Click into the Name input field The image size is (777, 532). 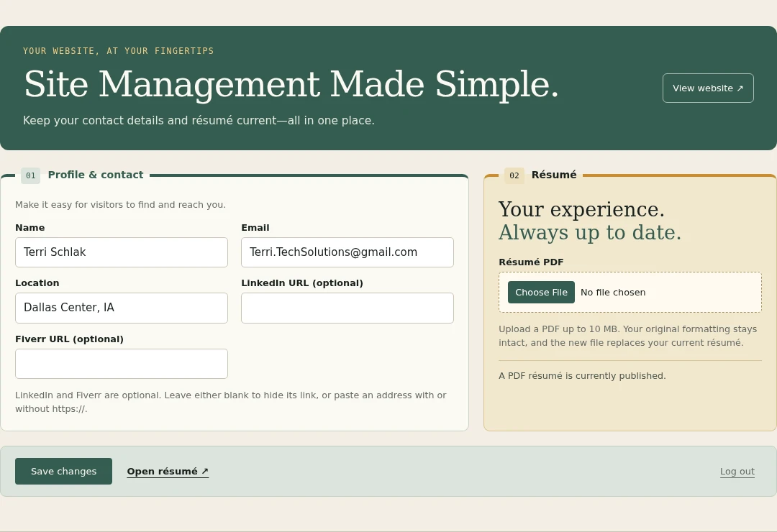(122, 252)
